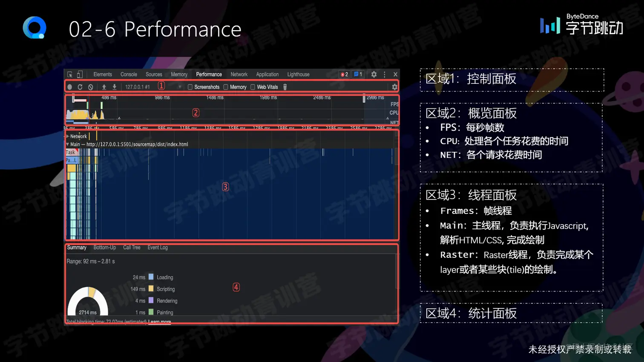Click the 02-6 Performance slide title

pos(155,29)
